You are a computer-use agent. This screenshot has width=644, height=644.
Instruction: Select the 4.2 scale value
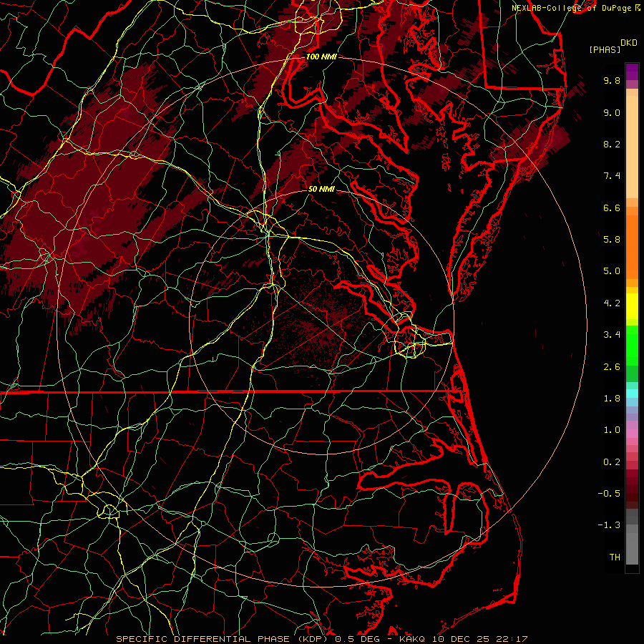(x=612, y=303)
